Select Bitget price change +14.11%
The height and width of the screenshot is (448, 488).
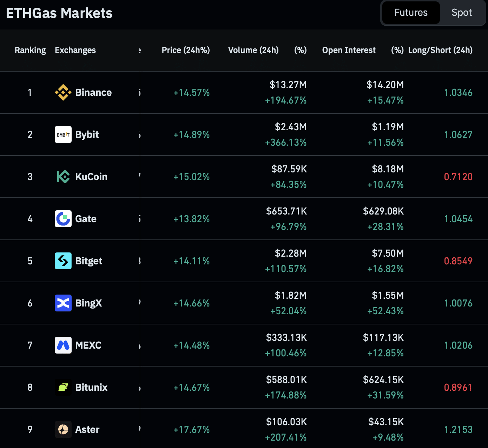click(191, 261)
